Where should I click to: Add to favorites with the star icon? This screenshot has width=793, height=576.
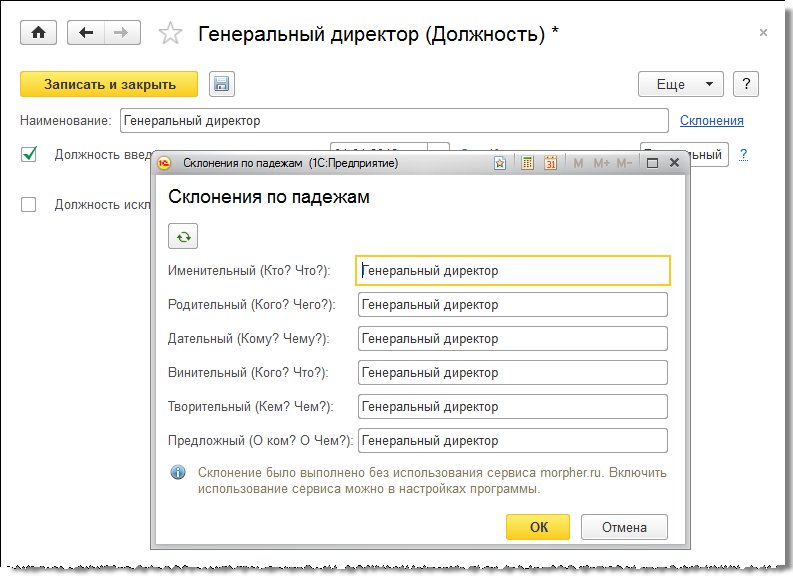click(171, 34)
